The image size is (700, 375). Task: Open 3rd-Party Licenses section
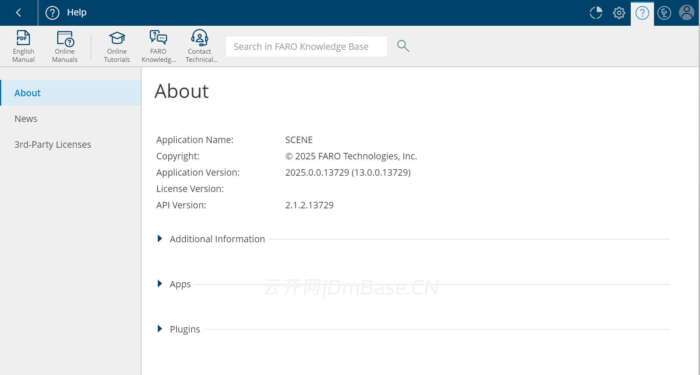click(71, 145)
